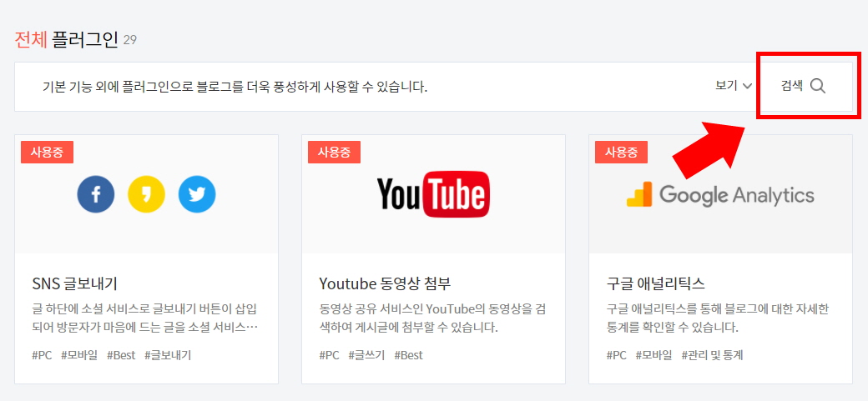Image resolution: width=868 pixels, height=401 pixels.
Task: Click the 사용중 badge on SNS 글보내기 card
Action: click(47, 152)
